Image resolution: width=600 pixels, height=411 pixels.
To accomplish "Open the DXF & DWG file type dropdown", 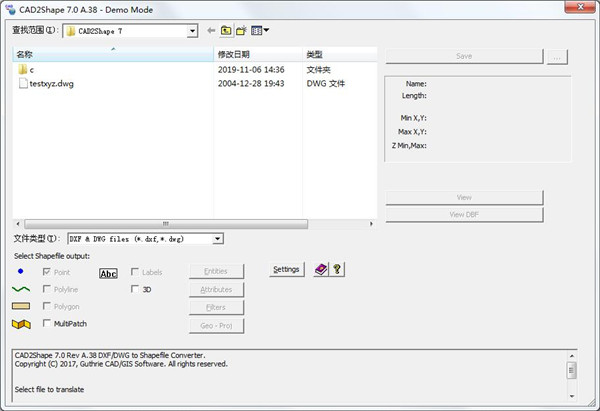I will coord(217,239).
